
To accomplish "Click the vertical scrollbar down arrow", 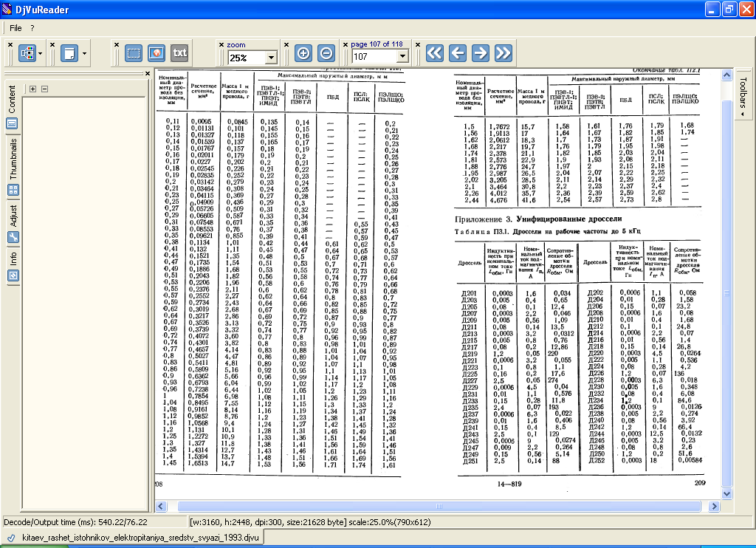I will (727, 493).
